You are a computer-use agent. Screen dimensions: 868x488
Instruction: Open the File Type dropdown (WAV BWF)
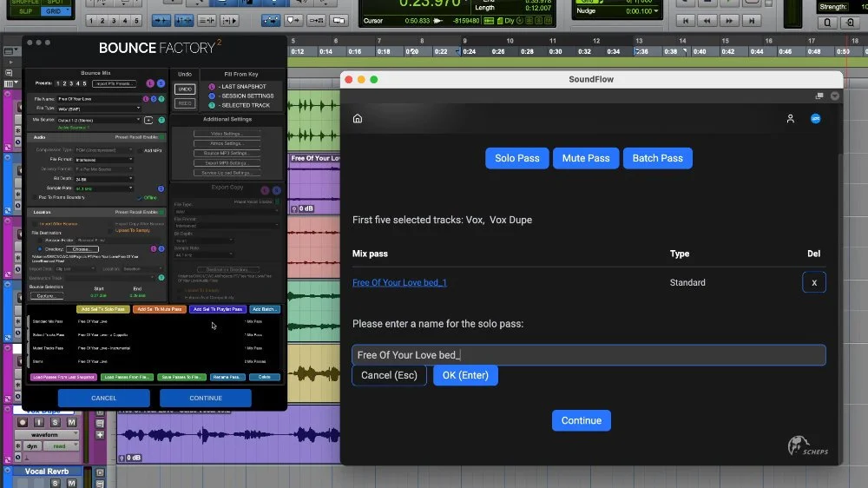pyautogui.click(x=99, y=109)
